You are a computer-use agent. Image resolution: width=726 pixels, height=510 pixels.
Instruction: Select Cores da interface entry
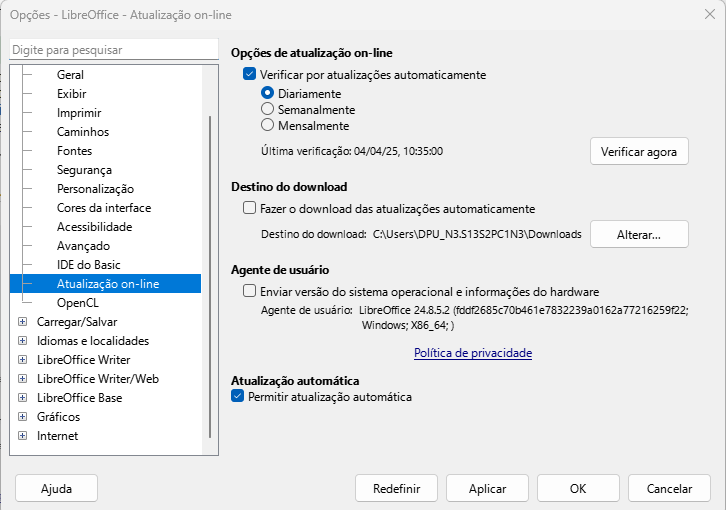(104, 208)
